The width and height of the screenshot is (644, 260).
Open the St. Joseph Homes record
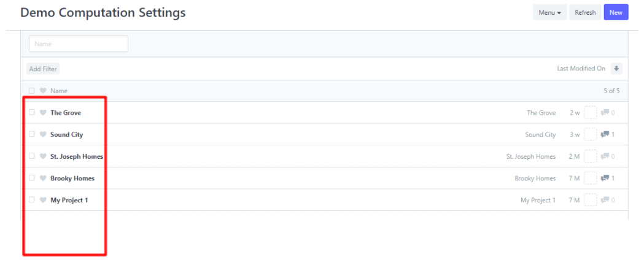(77, 156)
